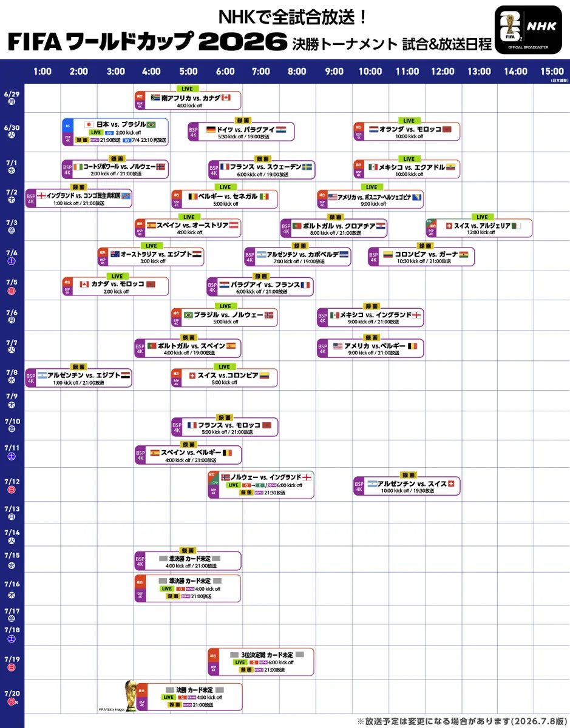The height and width of the screenshot is (728, 570).
Task: Click 5:30 kick off / 19:00放送 text
Action: [243, 137]
